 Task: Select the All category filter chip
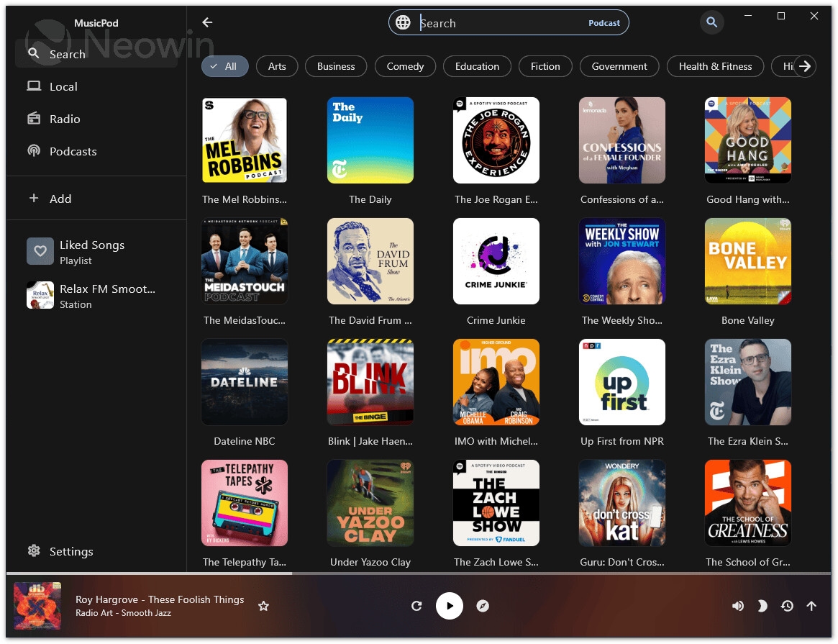tap(224, 66)
